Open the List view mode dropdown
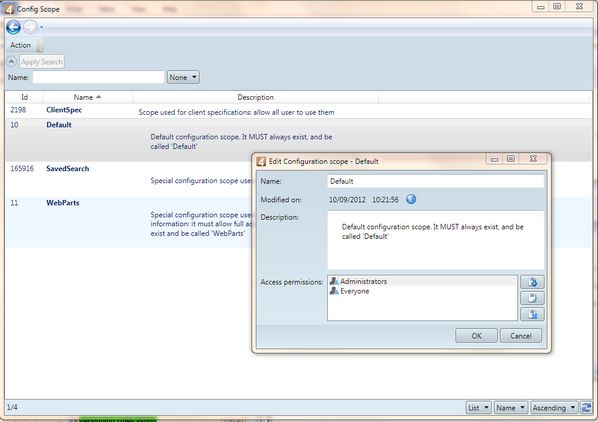The image size is (598, 422). click(478, 408)
